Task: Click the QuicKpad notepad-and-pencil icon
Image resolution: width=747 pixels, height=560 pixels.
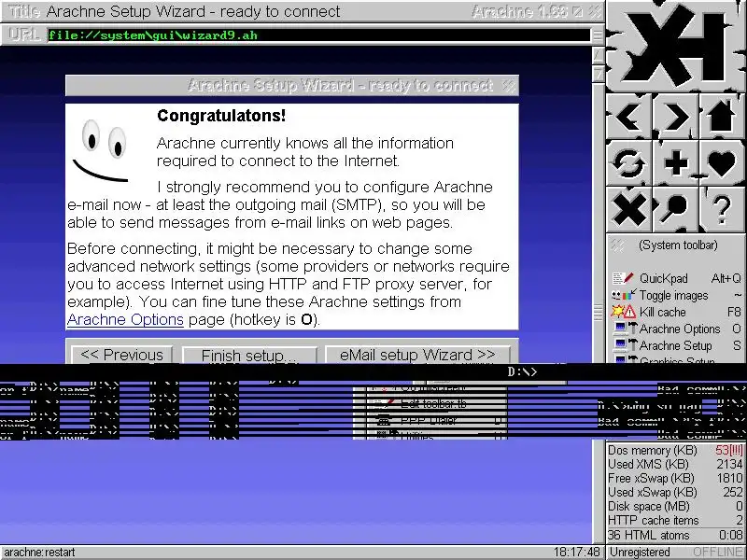Action: pos(623,278)
